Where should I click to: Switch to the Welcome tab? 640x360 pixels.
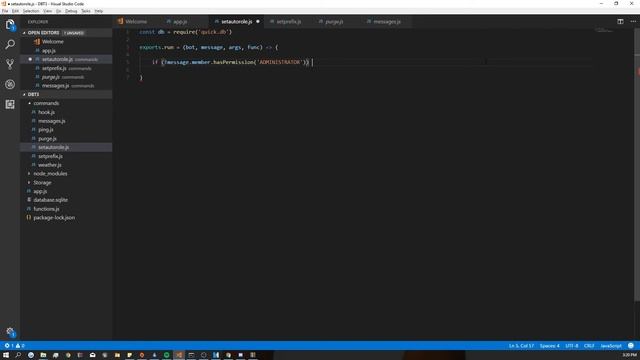click(136, 21)
